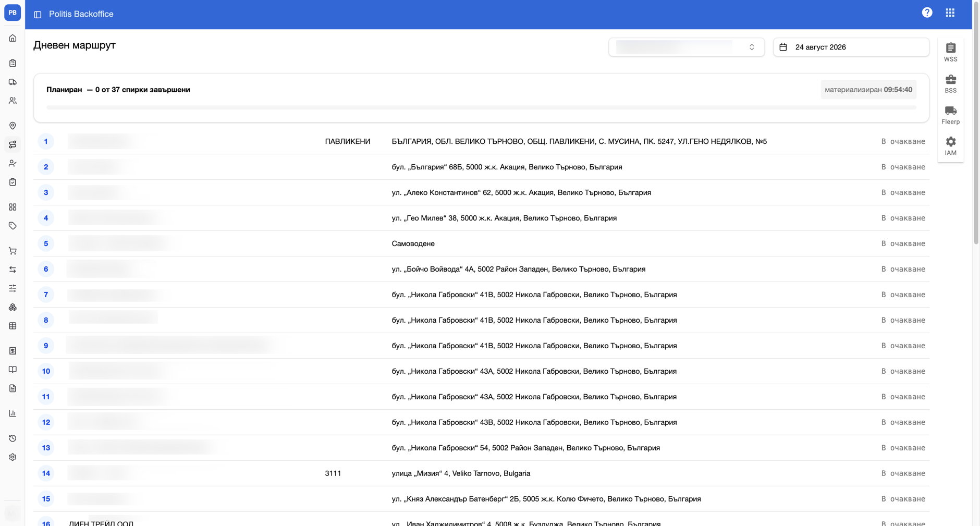Screen dimensions: 980x526
Task: Select stop number 1 row ПАВЛИКЕНИ
Action: (x=481, y=141)
